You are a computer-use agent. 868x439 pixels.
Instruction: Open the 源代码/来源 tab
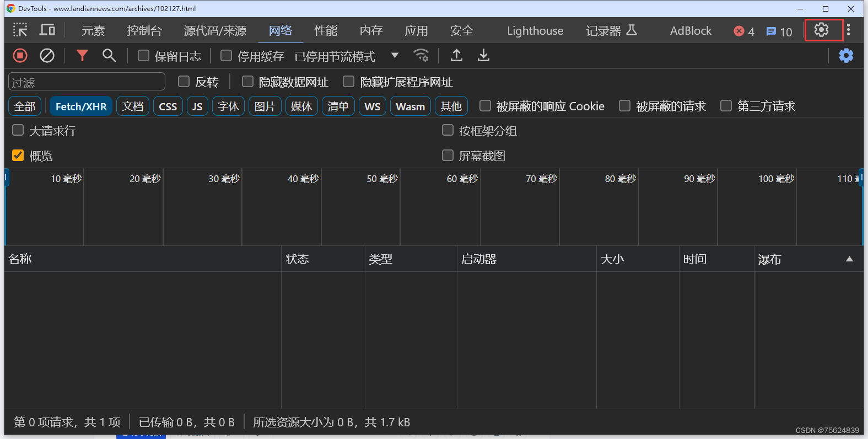pyautogui.click(x=215, y=31)
